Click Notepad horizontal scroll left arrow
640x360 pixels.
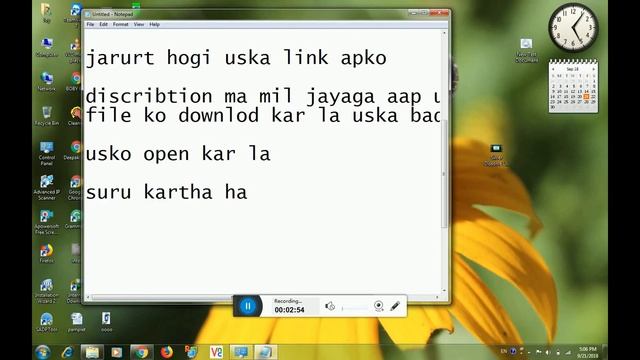(x=88, y=298)
